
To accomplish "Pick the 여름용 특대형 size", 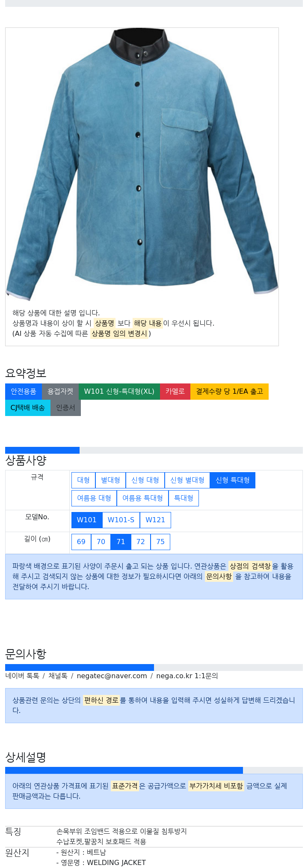I will (x=142, y=498).
